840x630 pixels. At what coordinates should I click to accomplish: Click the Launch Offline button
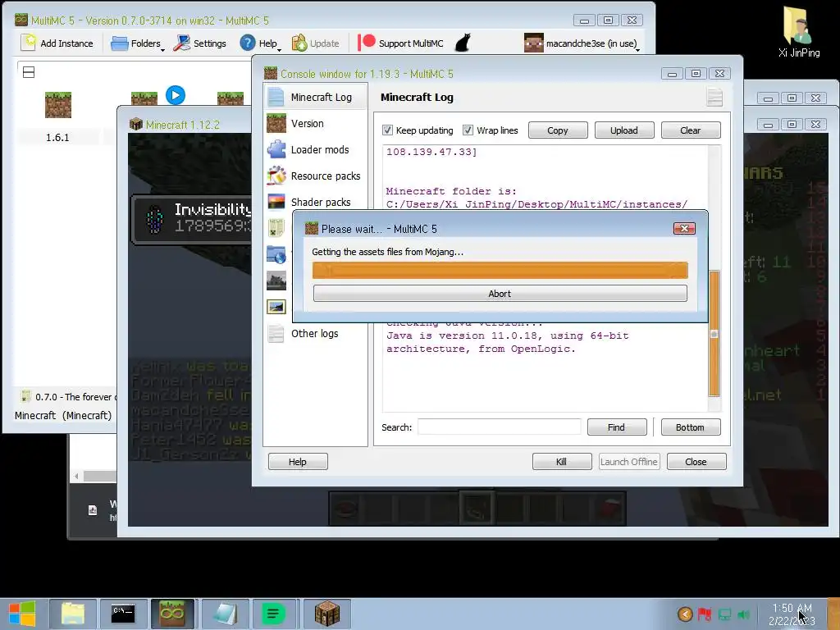coord(629,461)
